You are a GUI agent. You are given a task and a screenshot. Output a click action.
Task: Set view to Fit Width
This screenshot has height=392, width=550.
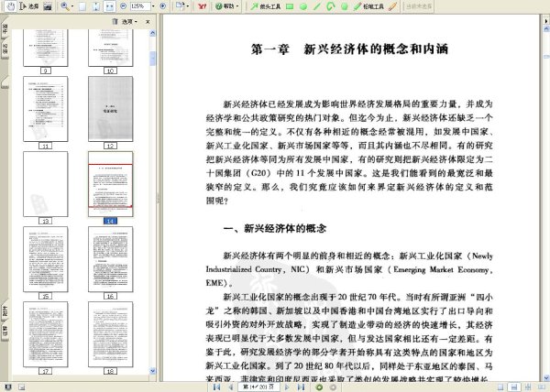pos(110,6)
